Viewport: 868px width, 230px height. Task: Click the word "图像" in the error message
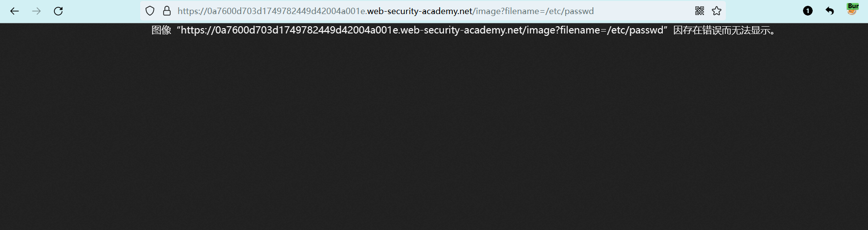162,30
